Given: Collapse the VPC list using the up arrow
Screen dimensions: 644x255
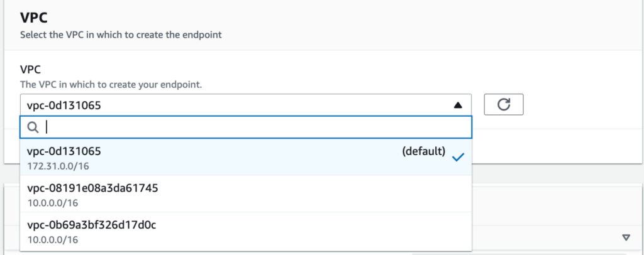Looking at the screenshot, I should tap(458, 106).
